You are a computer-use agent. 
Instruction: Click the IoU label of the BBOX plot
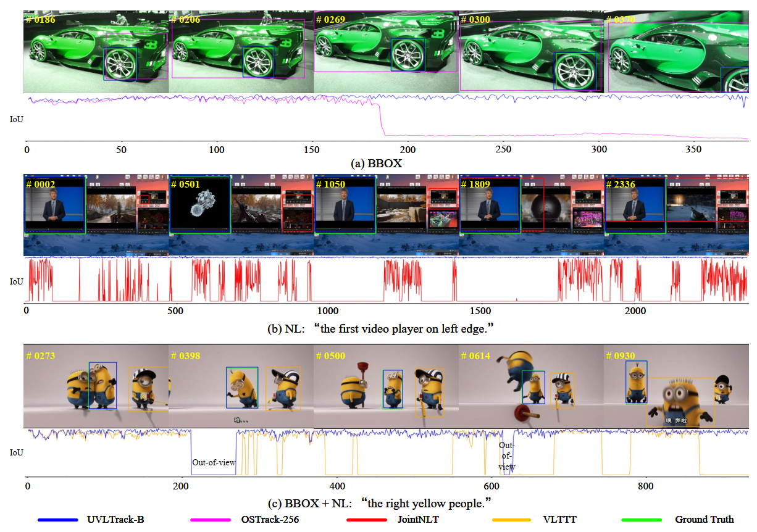point(16,119)
